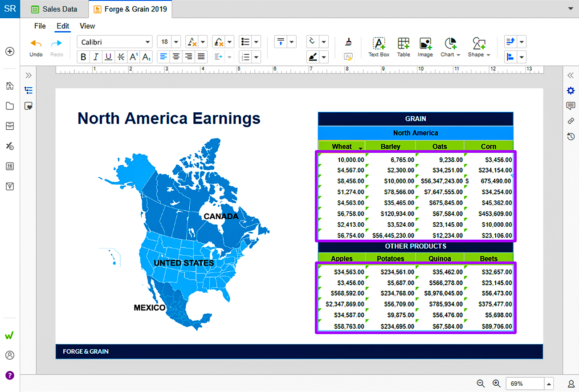Screen dimensions: 579x392
Task: Toggle Bold formatting
Action: [x=83, y=57]
